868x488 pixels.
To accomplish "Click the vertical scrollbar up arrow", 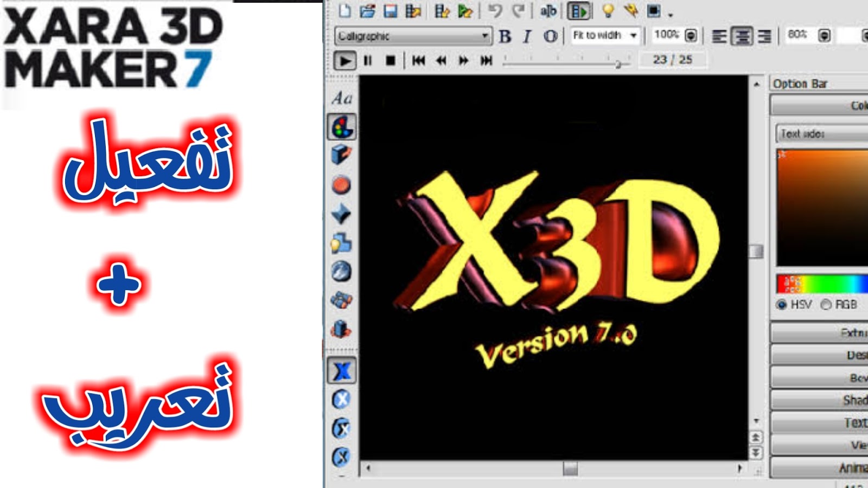I will [x=756, y=84].
